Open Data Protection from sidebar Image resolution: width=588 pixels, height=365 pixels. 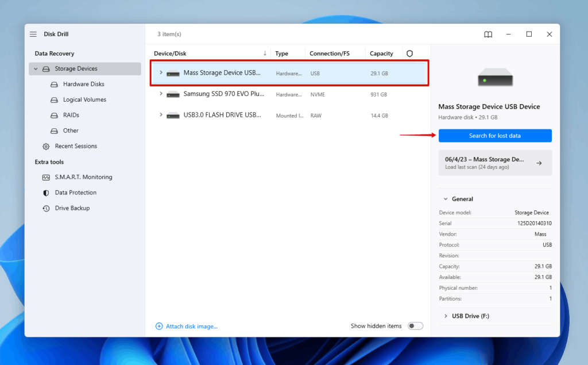point(75,193)
